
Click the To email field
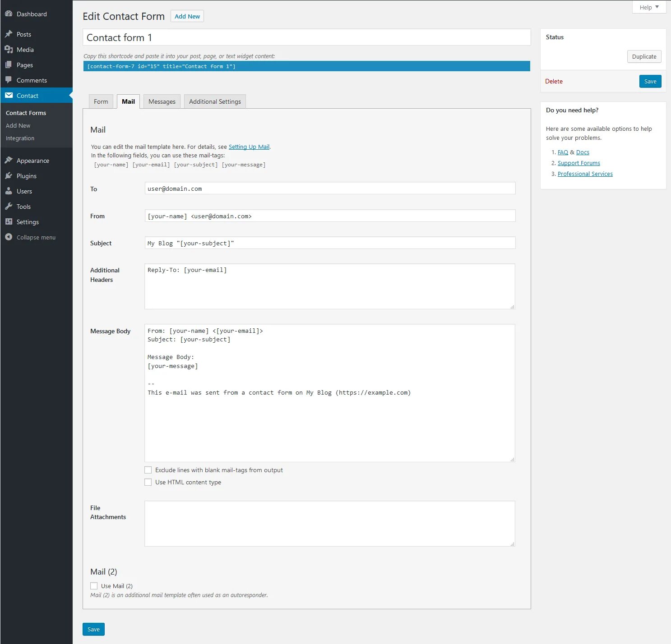[x=330, y=189]
